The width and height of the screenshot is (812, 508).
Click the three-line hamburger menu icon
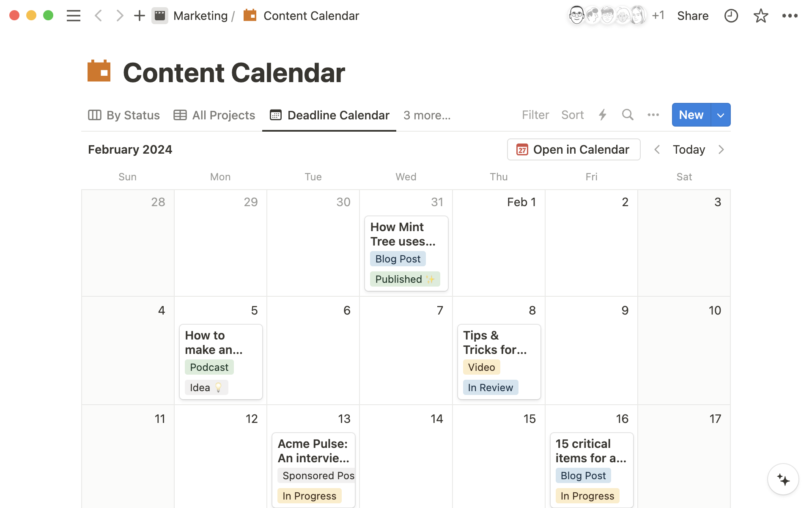pos(72,16)
